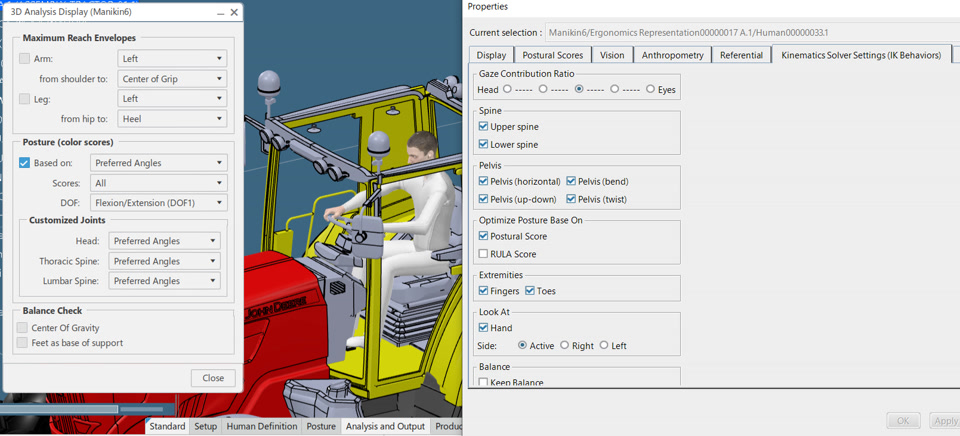Expand the DOF Flexion/Extension dropdown
960x436 pixels.
click(x=158, y=203)
